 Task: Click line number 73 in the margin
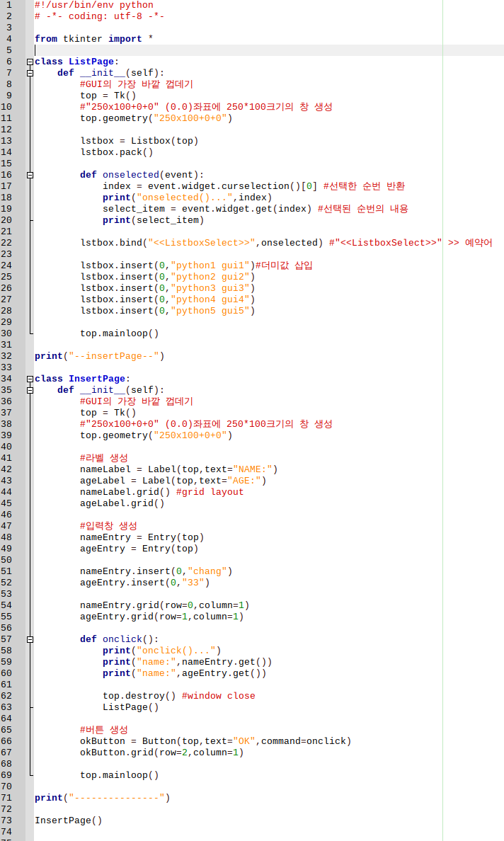tap(6, 820)
